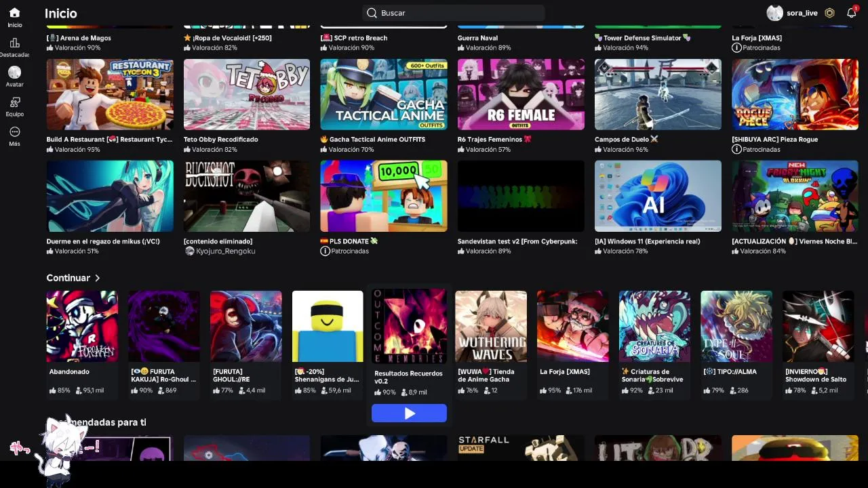Open Build A Restaurant Tycoon thumbnail
The height and width of the screenshot is (488, 868).
110,94
